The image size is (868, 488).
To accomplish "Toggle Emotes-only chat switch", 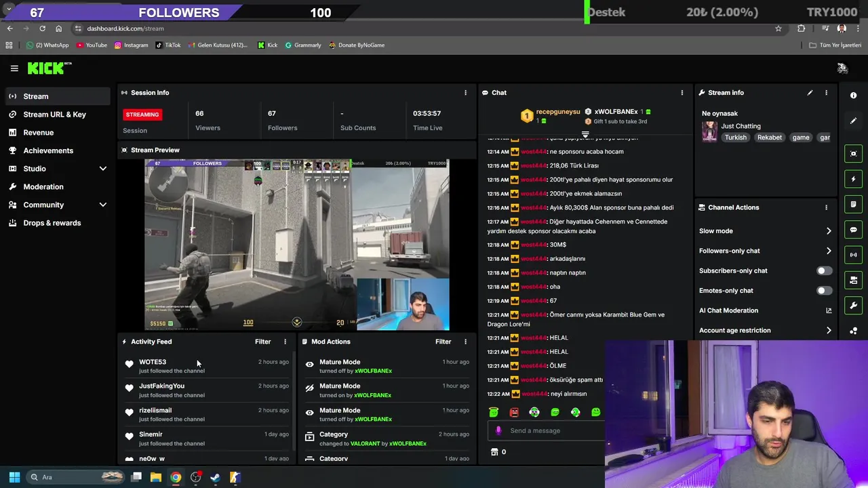I will [824, 291].
